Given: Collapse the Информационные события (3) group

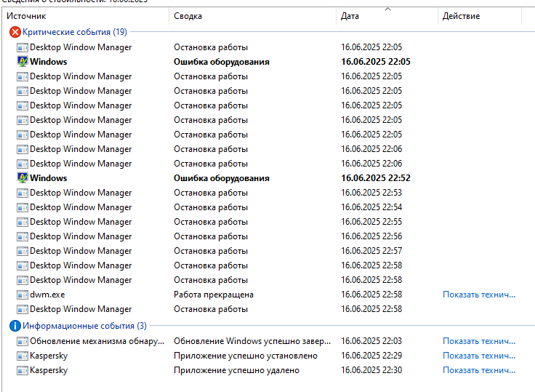Looking at the screenshot, I should coord(84,326).
